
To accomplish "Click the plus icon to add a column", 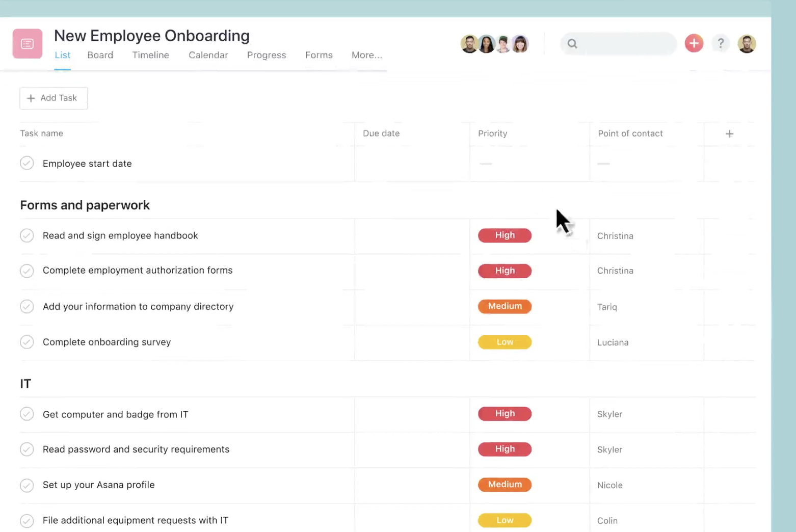I will click(x=729, y=134).
